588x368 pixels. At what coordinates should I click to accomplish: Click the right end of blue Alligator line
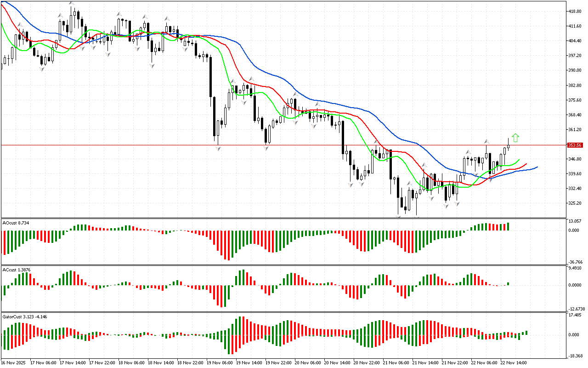click(537, 167)
